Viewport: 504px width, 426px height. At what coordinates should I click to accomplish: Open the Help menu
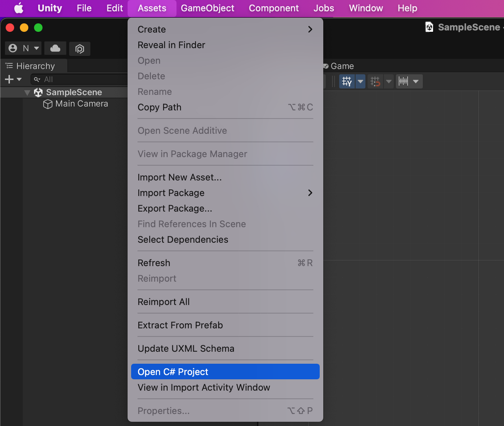click(x=407, y=8)
